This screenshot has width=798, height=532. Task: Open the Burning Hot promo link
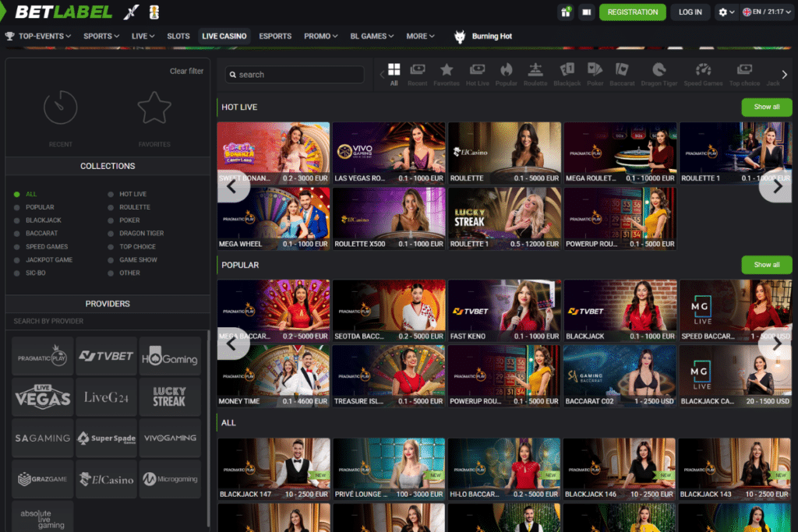[483, 36]
